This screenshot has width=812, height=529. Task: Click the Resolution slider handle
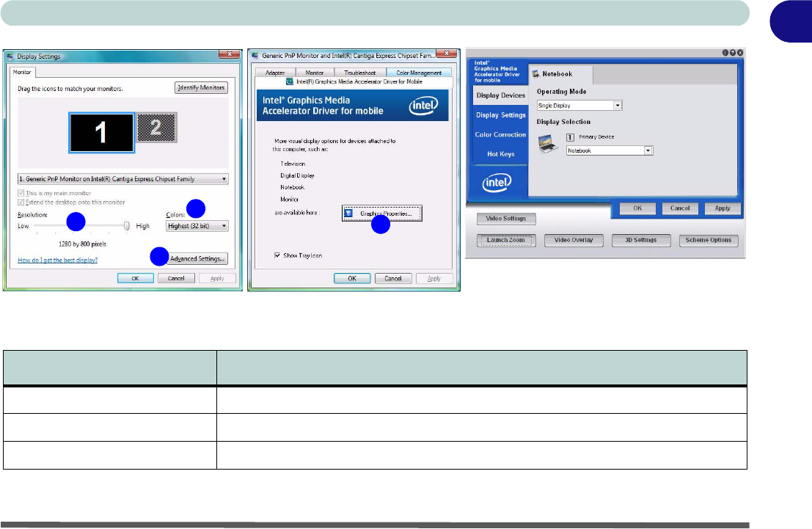(126, 226)
